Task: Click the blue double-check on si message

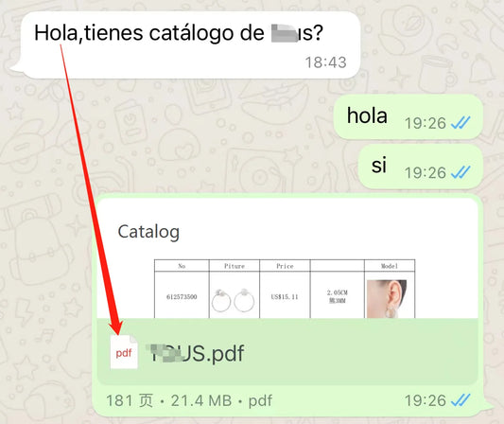Action: point(461,172)
